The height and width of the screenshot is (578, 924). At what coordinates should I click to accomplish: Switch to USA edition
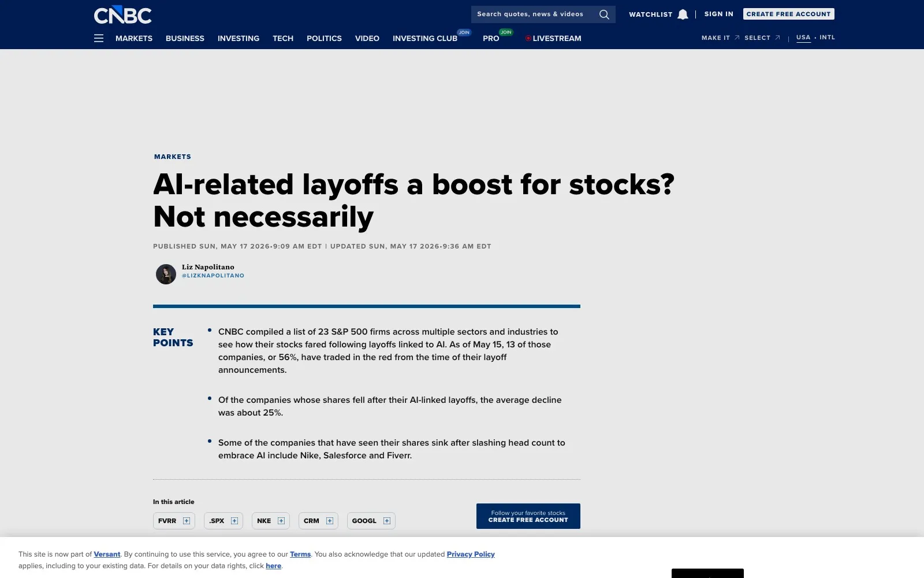click(803, 37)
